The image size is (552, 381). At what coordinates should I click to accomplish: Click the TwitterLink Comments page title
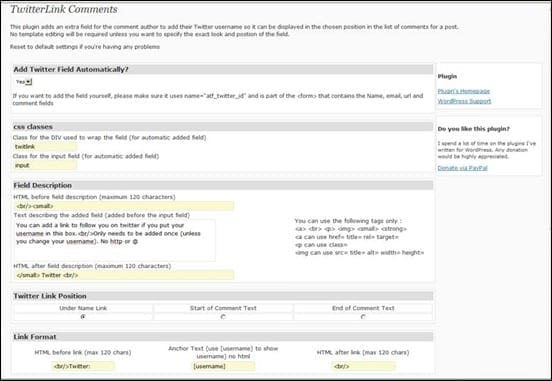(64, 9)
